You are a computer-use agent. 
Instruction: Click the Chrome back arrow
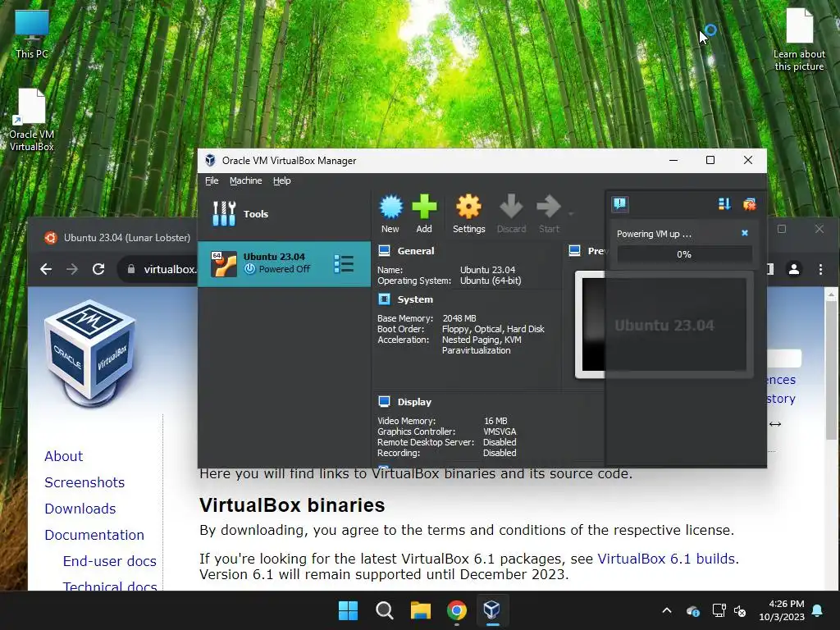[46, 269]
